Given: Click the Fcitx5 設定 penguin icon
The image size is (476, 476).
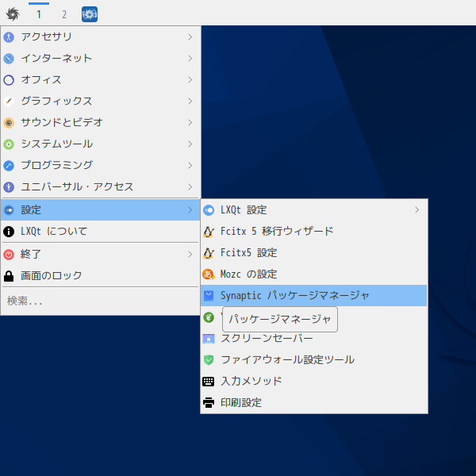Looking at the screenshot, I should coord(209,252).
